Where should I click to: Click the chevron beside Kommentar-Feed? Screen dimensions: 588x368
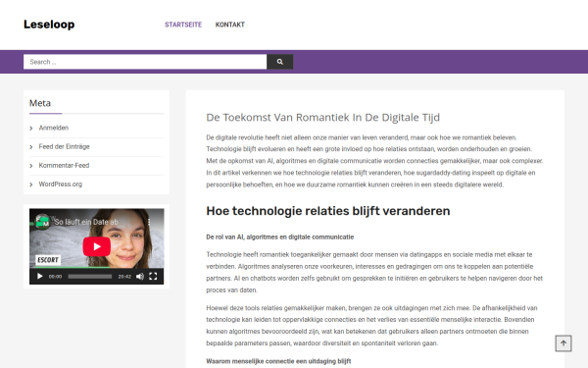pyautogui.click(x=31, y=166)
